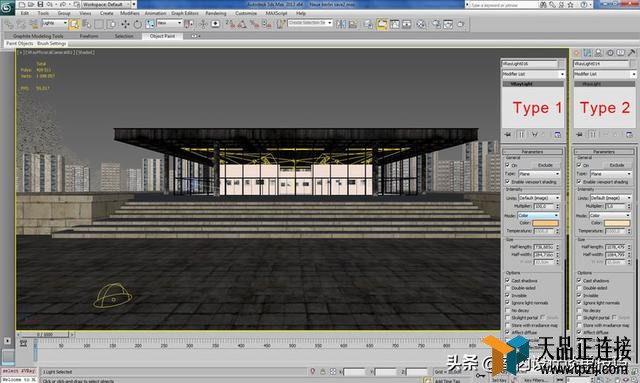Toggle Invisible checkbox in Type 2 panel
The image size is (640, 383).
pos(579,295)
